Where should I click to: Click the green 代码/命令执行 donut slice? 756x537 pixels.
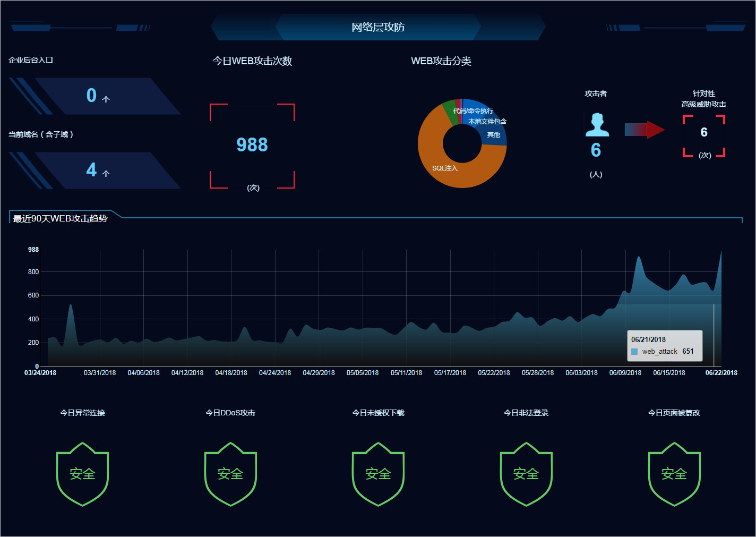coord(449,112)
